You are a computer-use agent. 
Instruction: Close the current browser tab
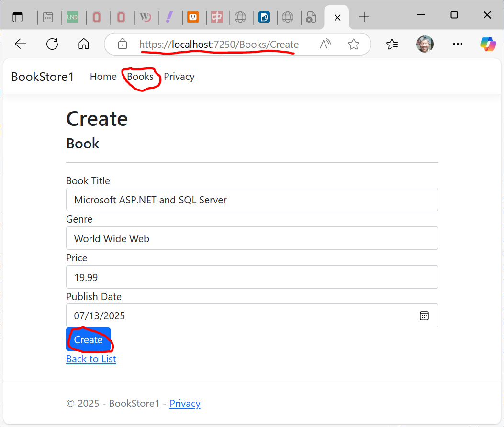[337, 17]
